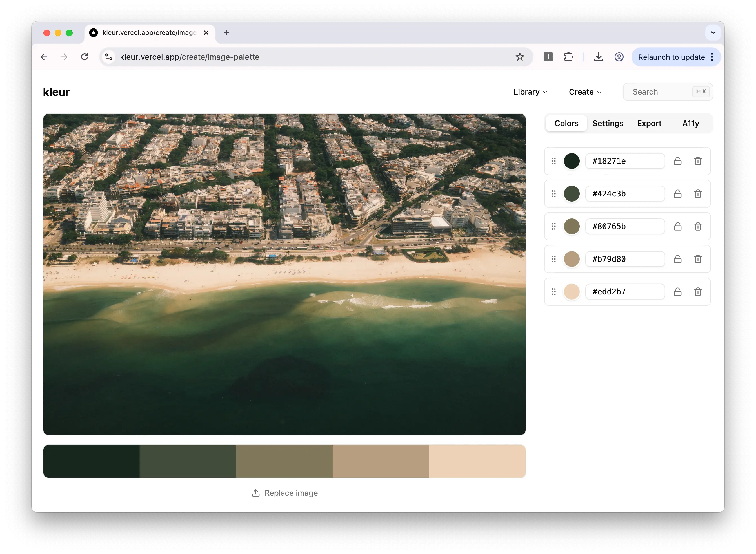
Task: Click the #edd2b7 circular color swatch
Action: pos(572,292)
